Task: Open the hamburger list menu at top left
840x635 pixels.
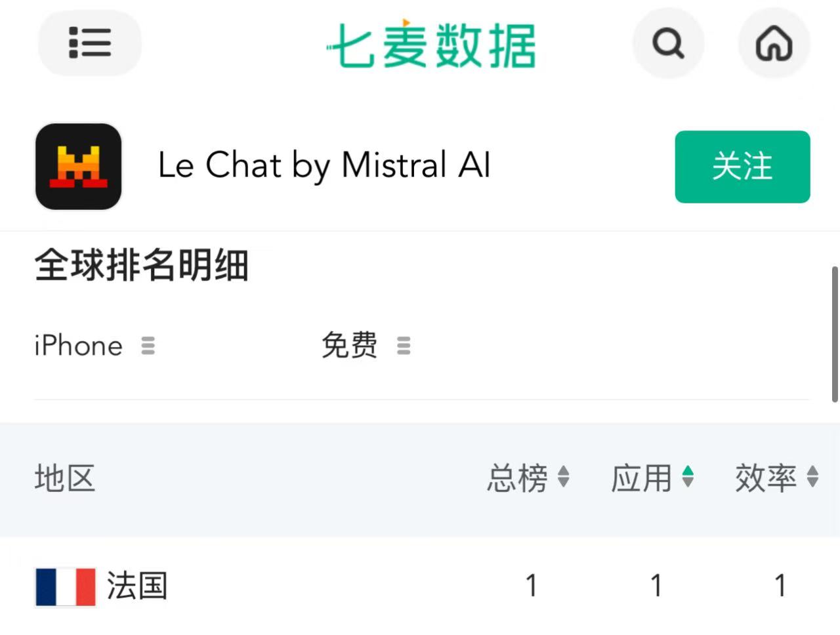Action: click(89, 43)
